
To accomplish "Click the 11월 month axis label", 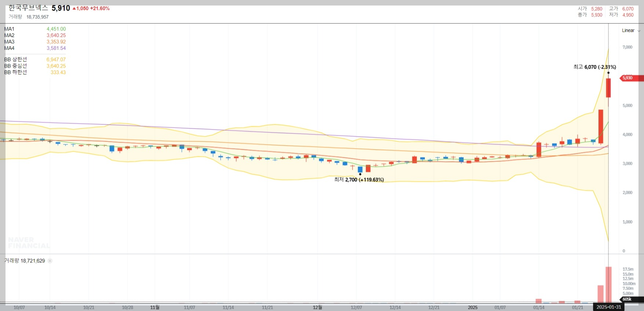I will (x=155, y=307).
